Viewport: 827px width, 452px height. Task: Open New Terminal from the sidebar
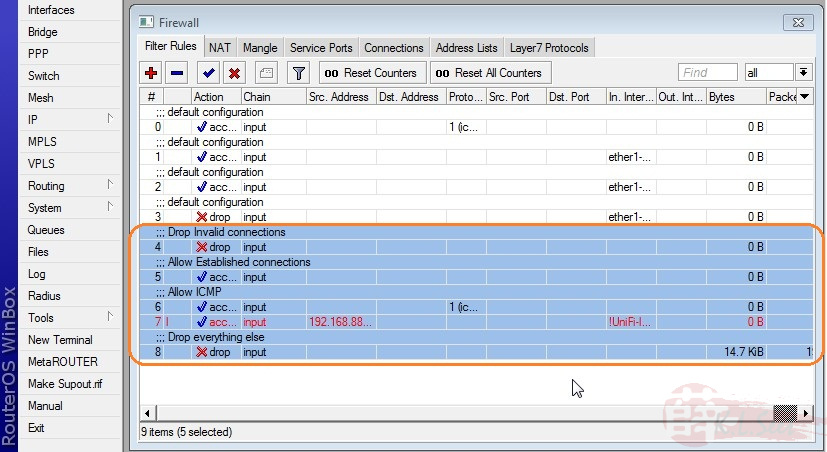pos(70,340)
